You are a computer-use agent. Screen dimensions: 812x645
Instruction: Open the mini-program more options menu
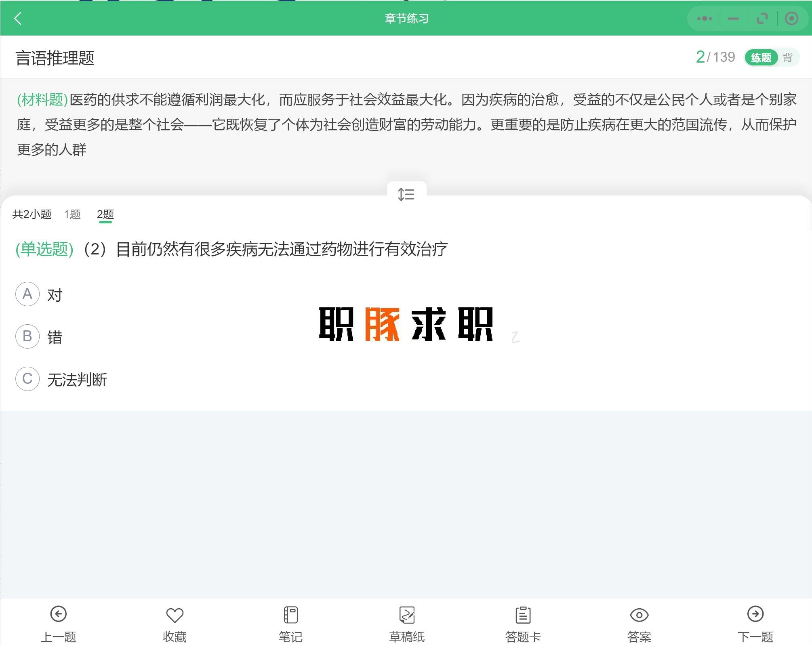click(x=705, y=18)
